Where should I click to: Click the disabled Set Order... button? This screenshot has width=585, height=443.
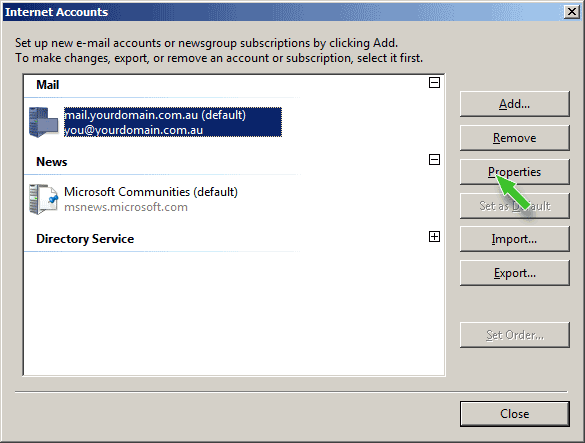(x=514, y=335)
